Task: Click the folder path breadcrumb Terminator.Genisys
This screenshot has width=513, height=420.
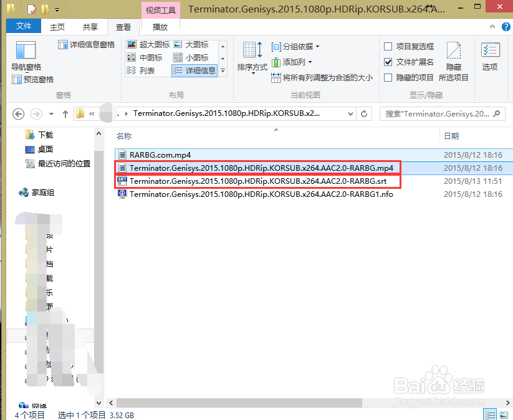Action: (226, 113)
